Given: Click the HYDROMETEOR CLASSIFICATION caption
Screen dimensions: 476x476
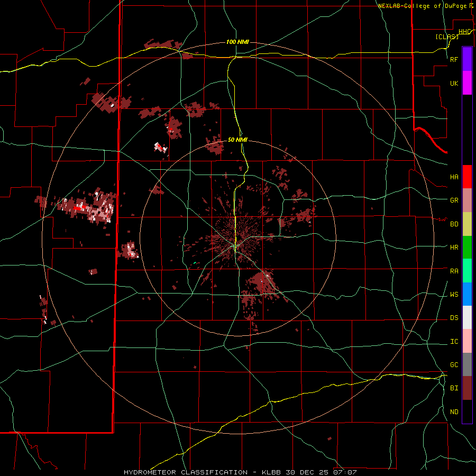Looking at the screenshot, I should point(186,472).
